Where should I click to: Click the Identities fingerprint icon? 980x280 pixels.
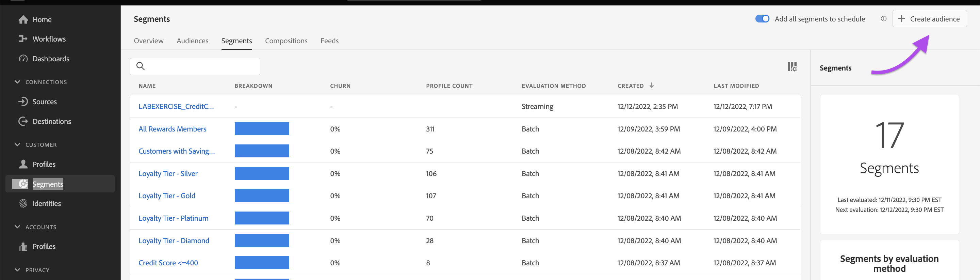click(x=23, y=203)
